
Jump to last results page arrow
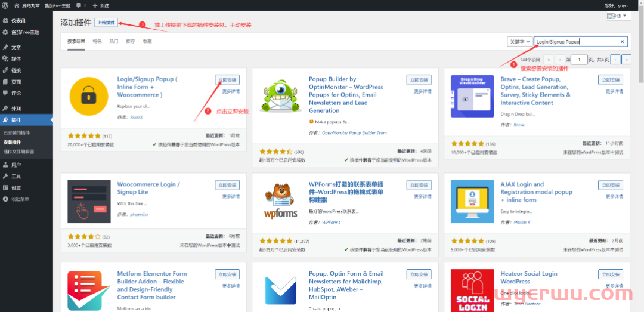pyautogui.click(x=626, y=60)
